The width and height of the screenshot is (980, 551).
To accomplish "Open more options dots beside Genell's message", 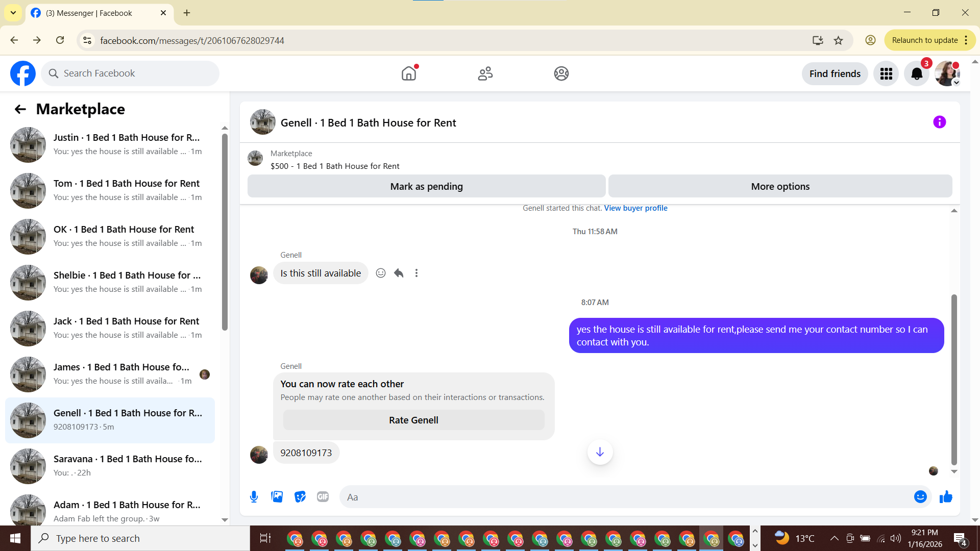I will [416, 273].
